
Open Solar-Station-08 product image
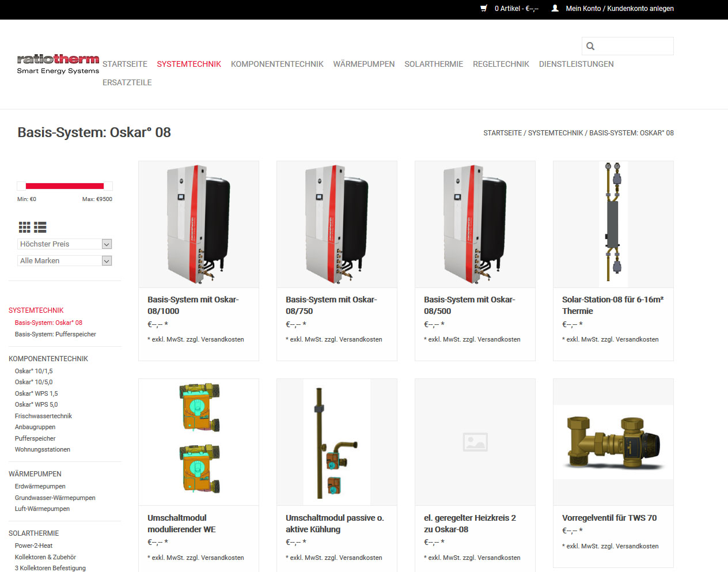point(613,224)
